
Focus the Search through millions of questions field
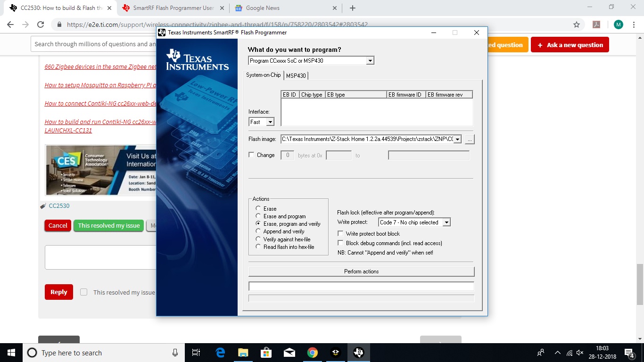click(94, 44)
